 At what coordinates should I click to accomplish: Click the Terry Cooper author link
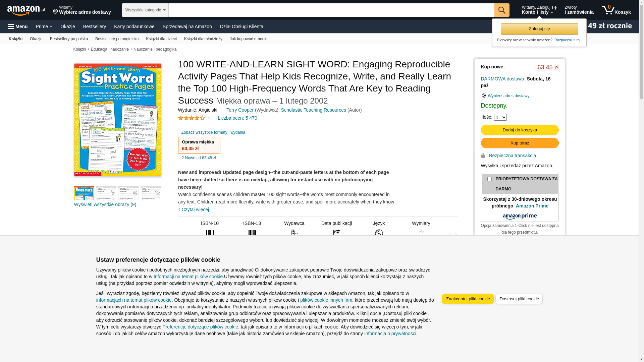tap(240, 110)
